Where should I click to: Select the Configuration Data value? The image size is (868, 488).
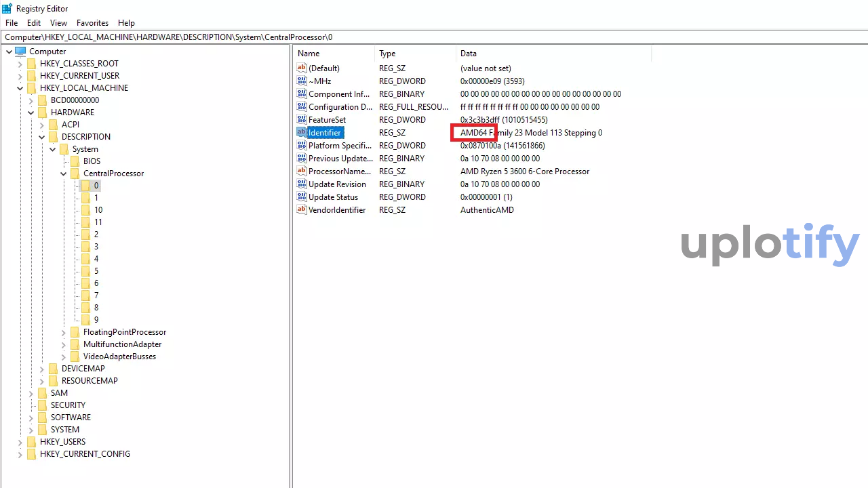(340, 106)
